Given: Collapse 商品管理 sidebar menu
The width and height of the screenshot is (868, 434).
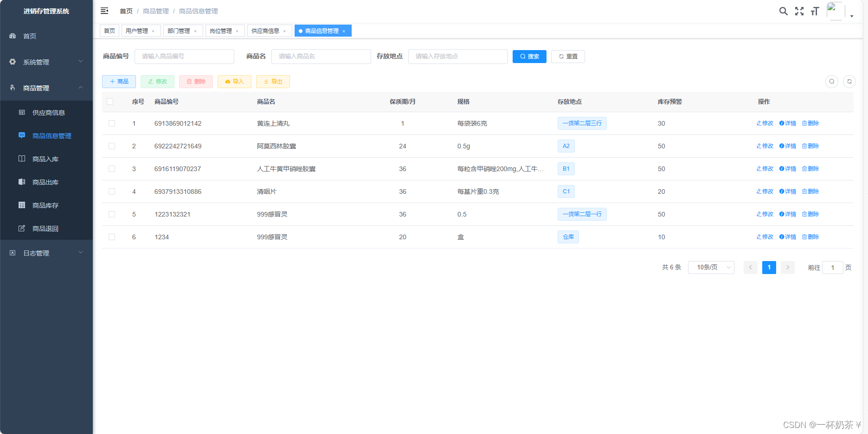Looking at the screenshot, I should coord(46,88).
